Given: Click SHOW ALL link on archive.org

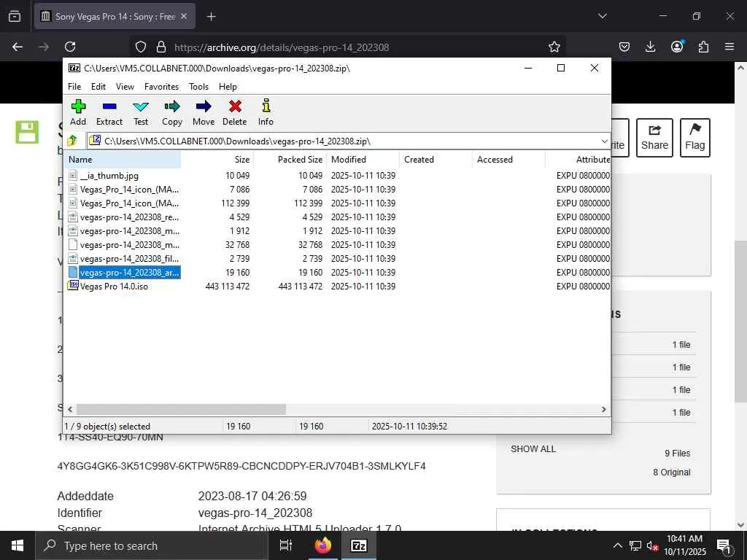Looking at the screenshot, I should tap(533, 449).
